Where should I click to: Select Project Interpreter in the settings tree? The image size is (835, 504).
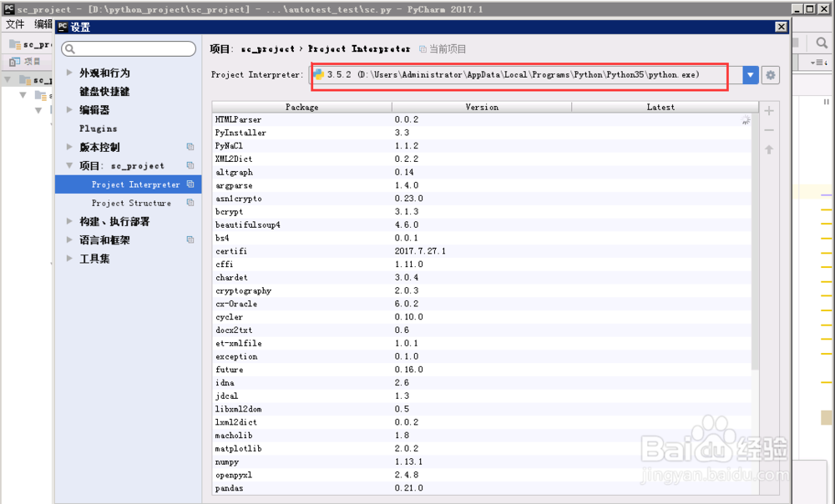tap(128, 184)
